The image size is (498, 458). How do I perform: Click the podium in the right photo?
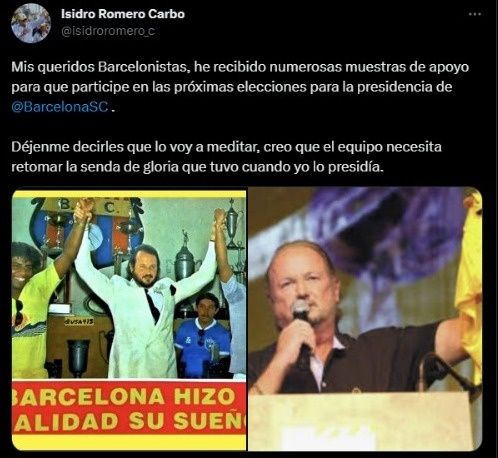pos(365,421)
